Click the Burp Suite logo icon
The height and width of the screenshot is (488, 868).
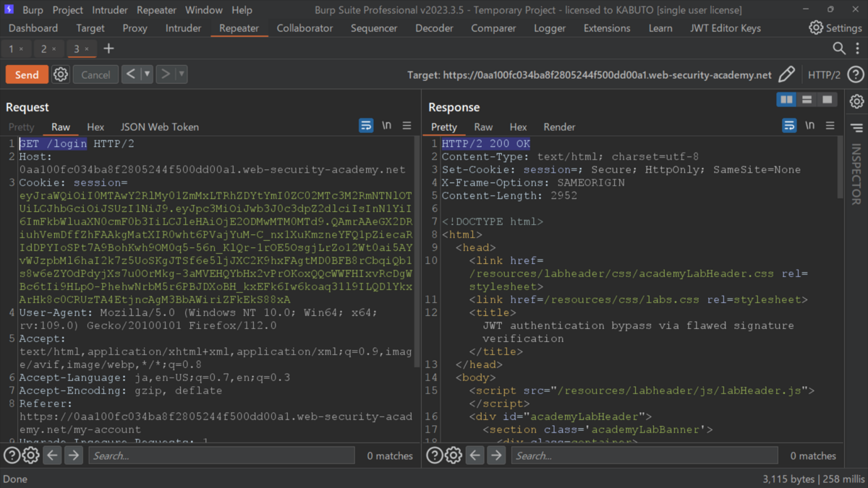(x=9, y=10)
